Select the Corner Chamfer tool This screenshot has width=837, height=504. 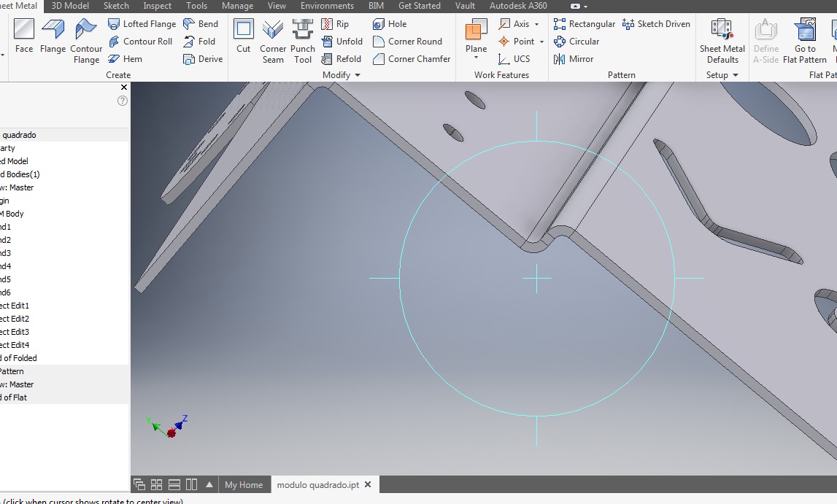tap(411, 59)
